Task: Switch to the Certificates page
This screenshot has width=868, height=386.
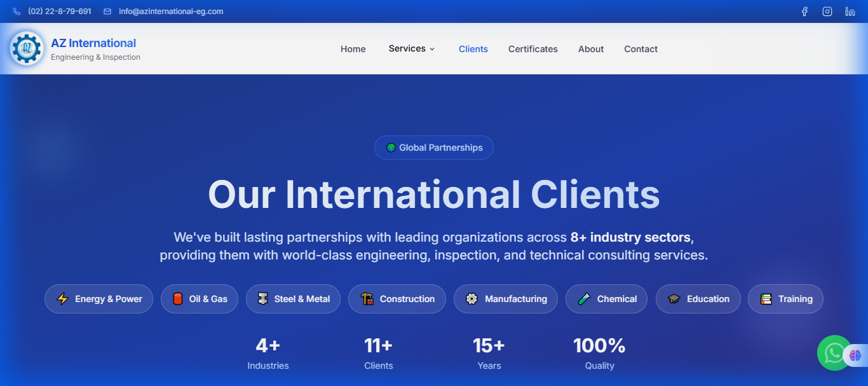Action: [532, 49]
